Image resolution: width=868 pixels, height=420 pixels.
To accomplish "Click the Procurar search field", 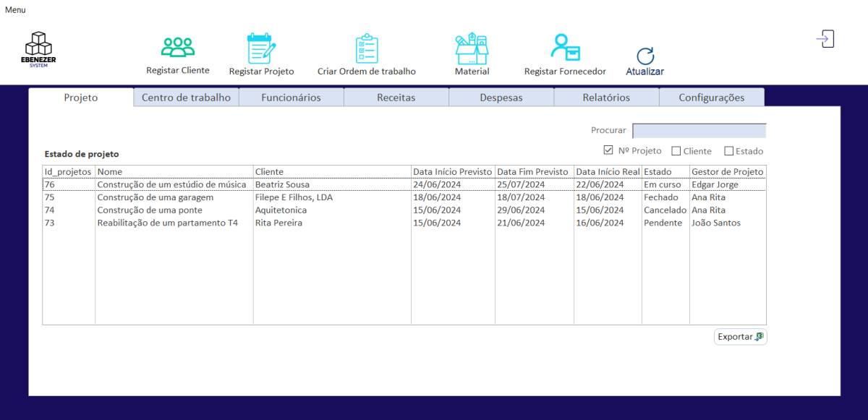I will click(x=699, y=131).
